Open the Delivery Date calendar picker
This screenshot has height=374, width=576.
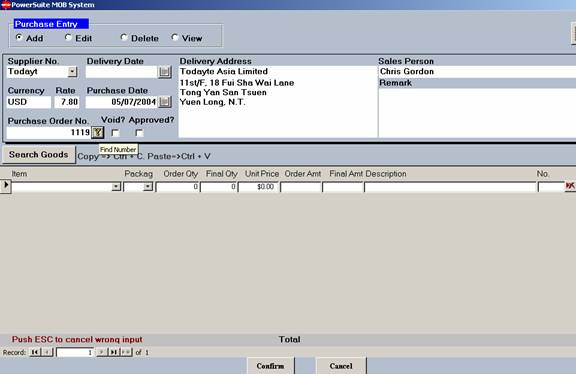(x=165, y=72)
